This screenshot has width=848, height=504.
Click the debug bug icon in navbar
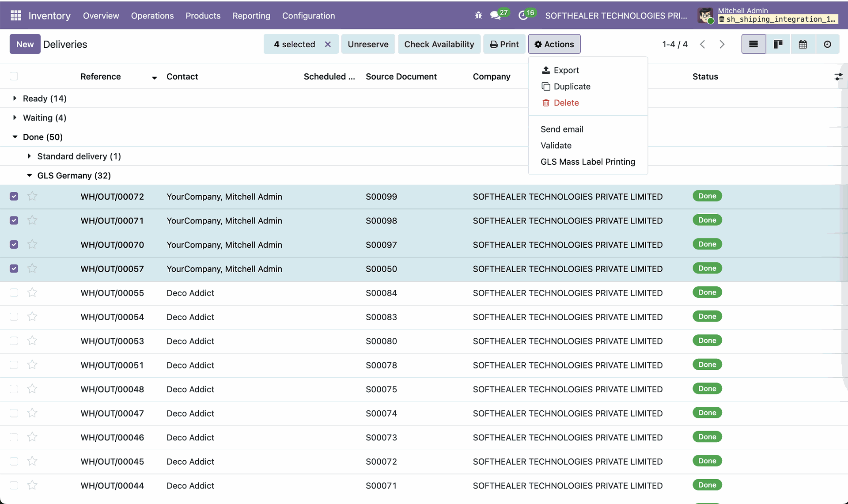coord(478,15)
